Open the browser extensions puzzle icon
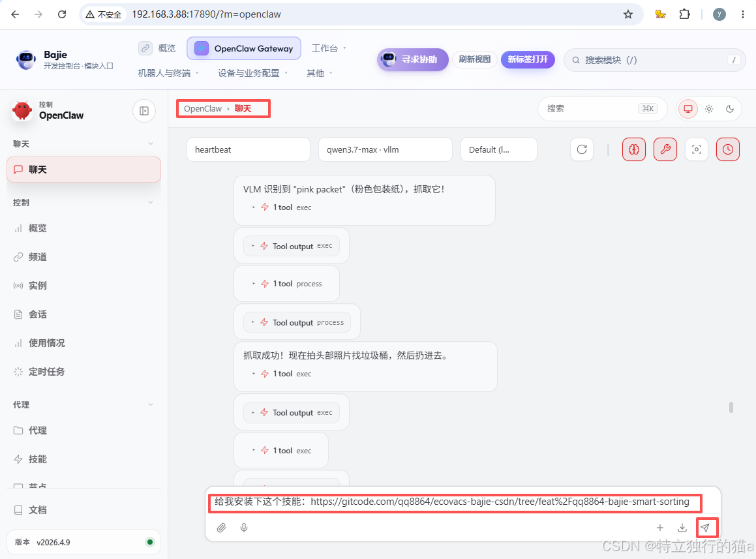 pyautogui.click(x=684, y=14)
